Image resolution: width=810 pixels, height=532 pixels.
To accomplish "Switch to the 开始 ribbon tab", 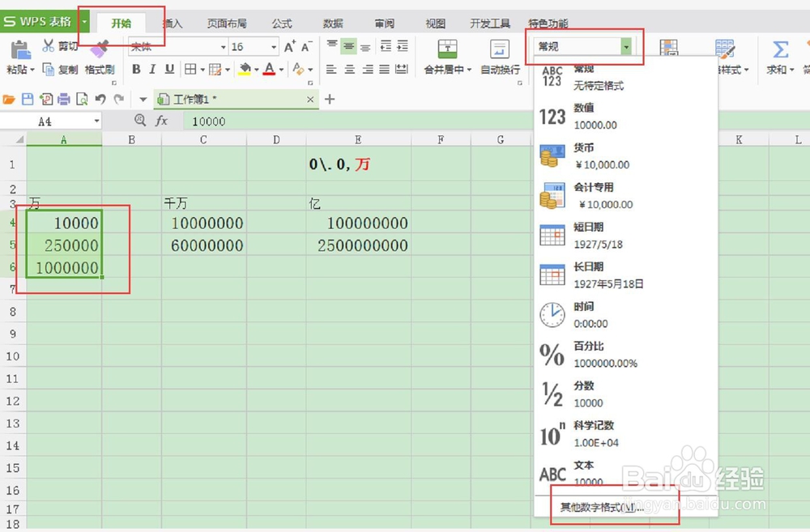I will click(x=120, y=23).
